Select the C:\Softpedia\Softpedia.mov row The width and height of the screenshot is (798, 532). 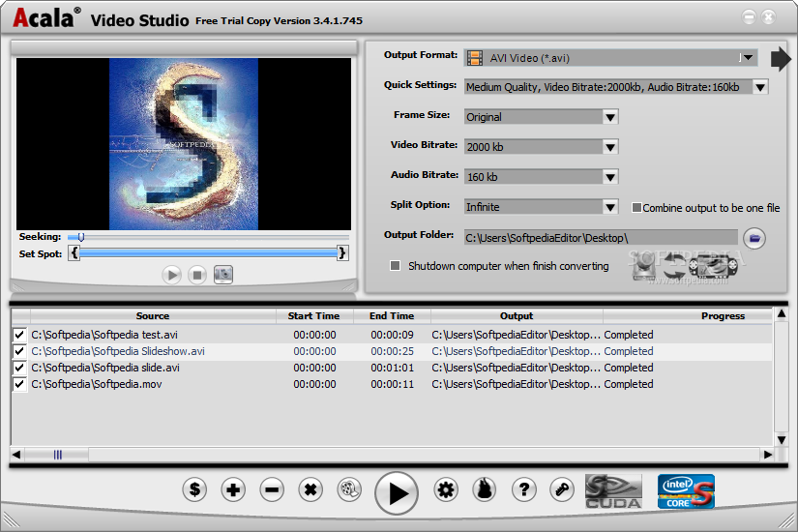coord(392,384)
